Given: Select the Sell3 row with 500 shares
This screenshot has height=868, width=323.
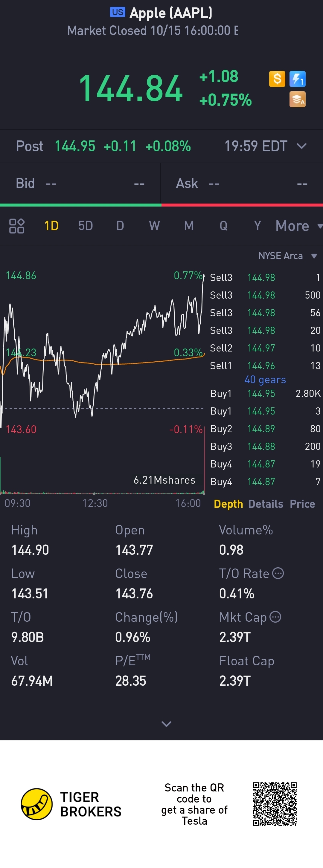Looking at the screenshot, I should 265,295.
